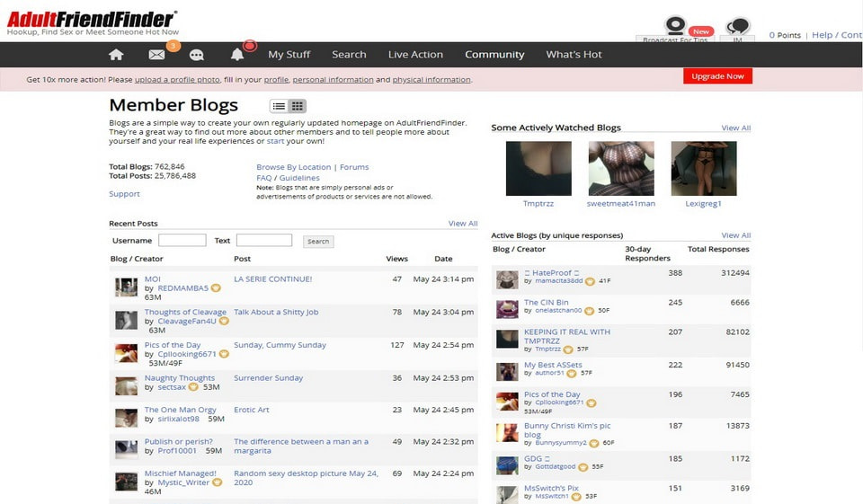The image size is (863, 504).
Task: Switch Member Blogs to list view
Action: pyautogui.click(x=279, y=106)
